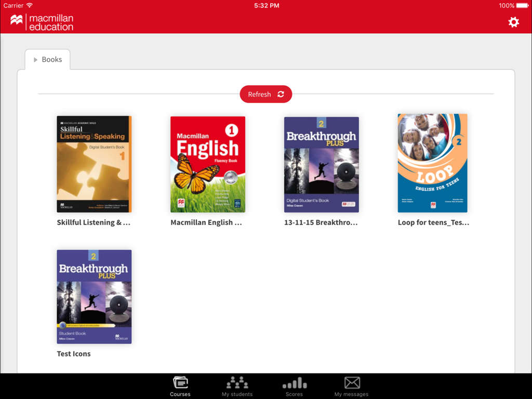Open My messages envelope icon
Image resolution: width=532 pixels, height=399 pixels.
[x=351, y=382]
